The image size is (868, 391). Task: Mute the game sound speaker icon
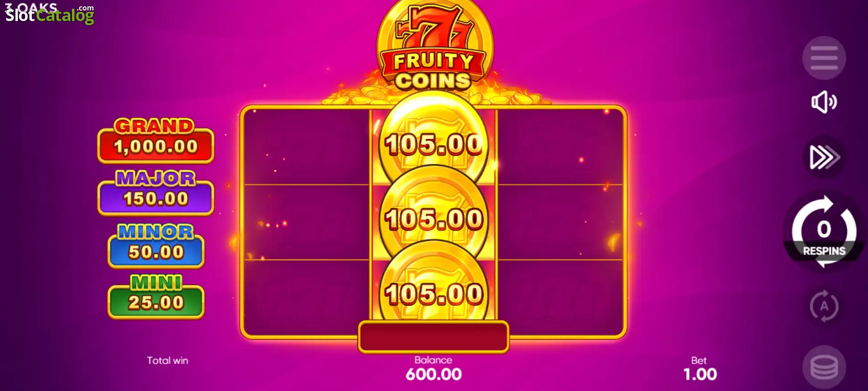point(824,102)
